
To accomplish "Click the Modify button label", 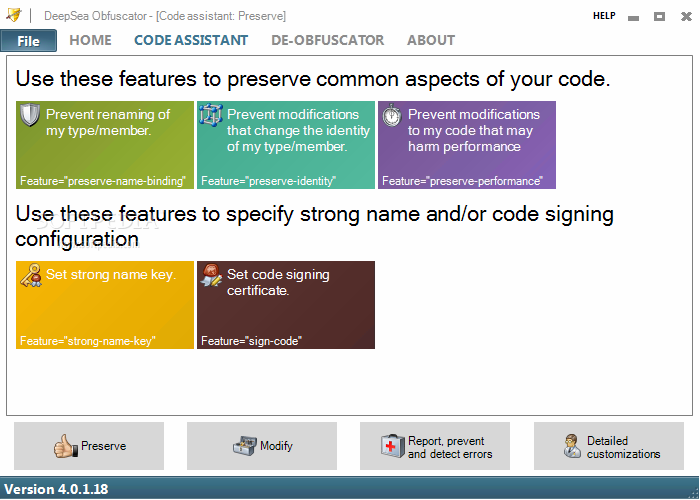I will [x=276, y=446].
